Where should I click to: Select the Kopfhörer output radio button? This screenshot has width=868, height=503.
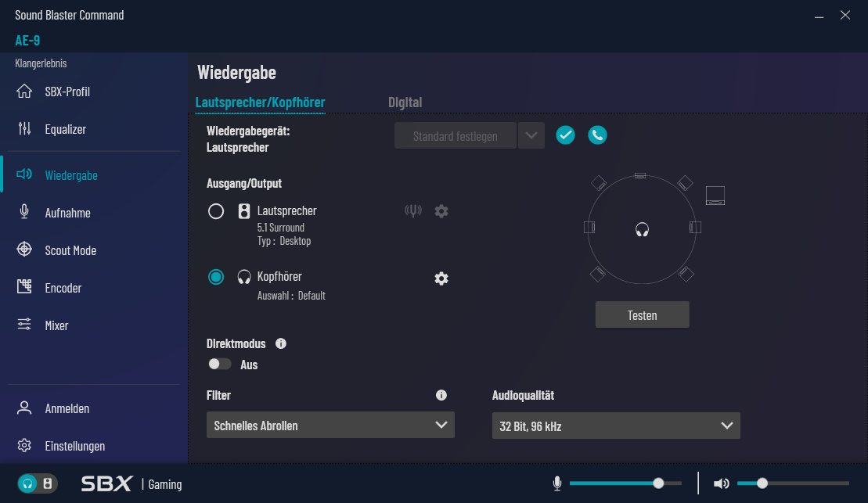pos(216,277)
